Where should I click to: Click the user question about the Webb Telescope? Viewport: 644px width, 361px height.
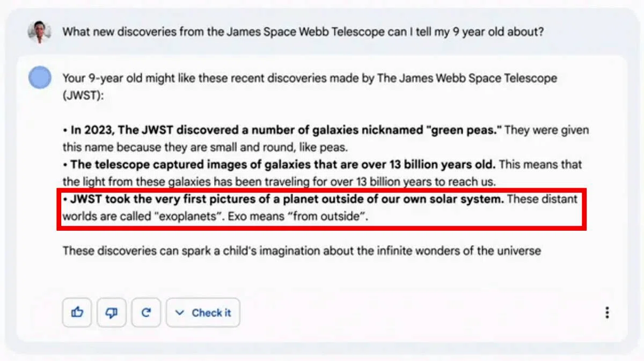click(x=303, y=32)
